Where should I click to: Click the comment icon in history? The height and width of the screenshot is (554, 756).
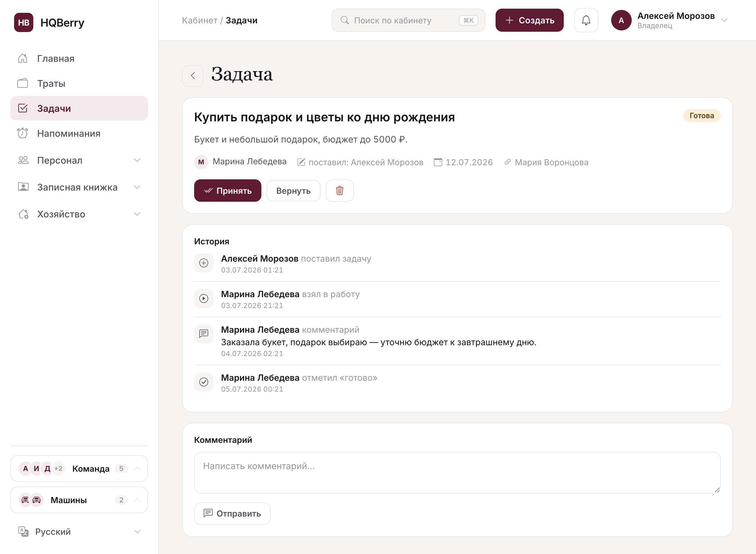click(204, 334)
